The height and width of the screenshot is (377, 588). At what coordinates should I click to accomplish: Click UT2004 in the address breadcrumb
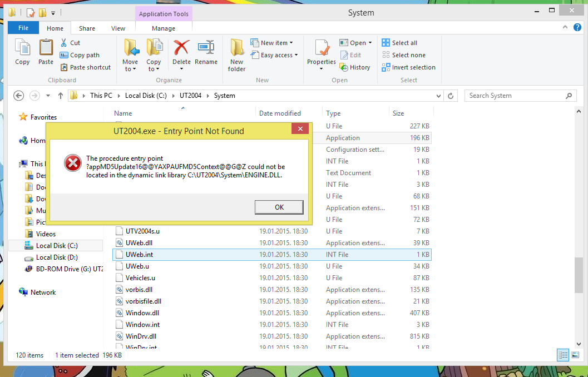[x=190, y=96]
